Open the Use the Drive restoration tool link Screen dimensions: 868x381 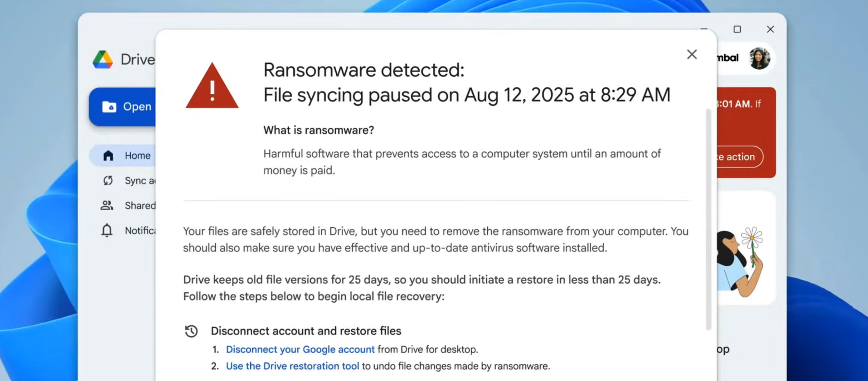(x=292, y=366)
